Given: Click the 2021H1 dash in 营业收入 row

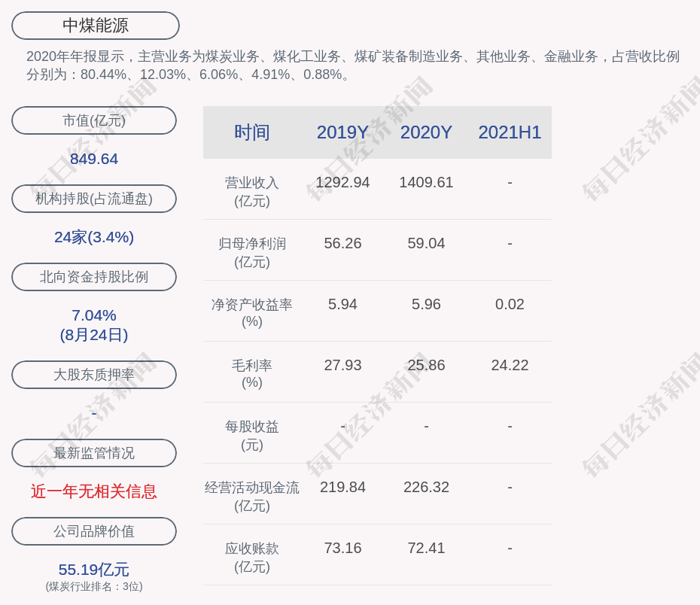Looking at the screenshot, I should (x=510, y=183).
